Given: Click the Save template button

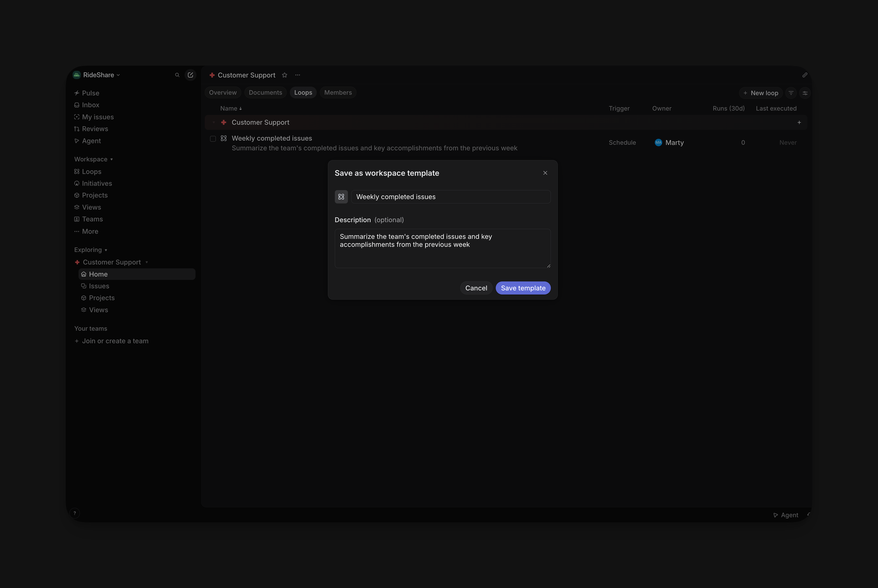Looking at the screenshot, I should 523,288.
